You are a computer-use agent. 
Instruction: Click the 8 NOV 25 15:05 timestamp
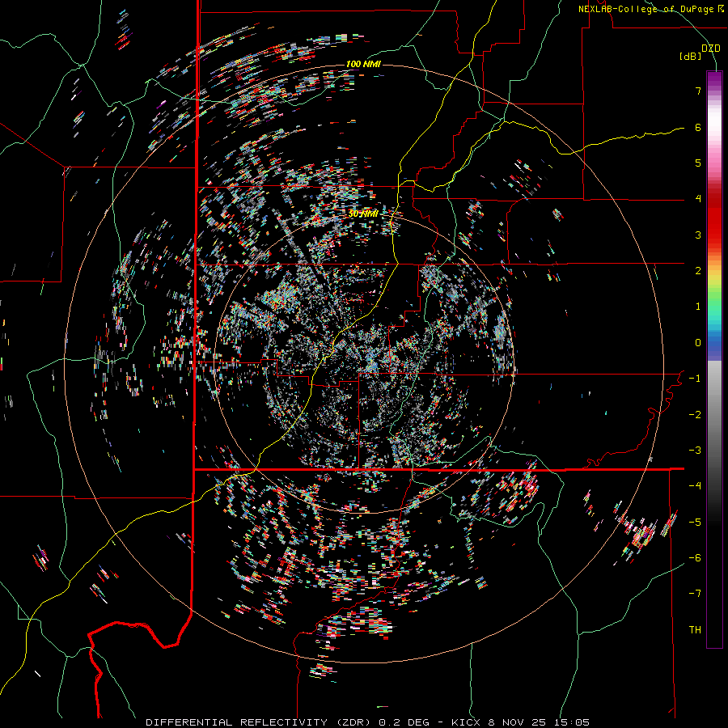coord(539,722)
